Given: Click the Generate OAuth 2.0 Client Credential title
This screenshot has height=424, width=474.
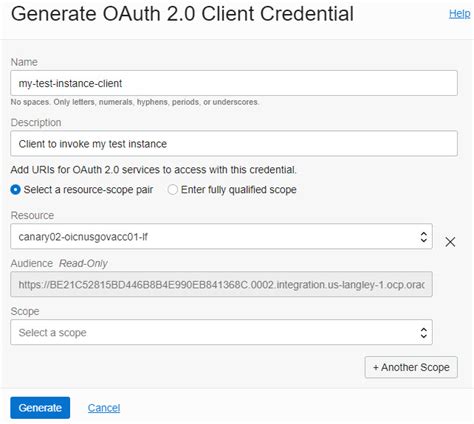Looking at the screenshot, I should click(x=182, y=14).
